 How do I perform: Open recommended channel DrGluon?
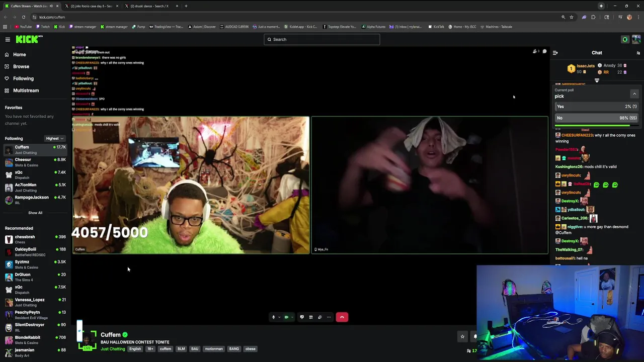[35, 277]
